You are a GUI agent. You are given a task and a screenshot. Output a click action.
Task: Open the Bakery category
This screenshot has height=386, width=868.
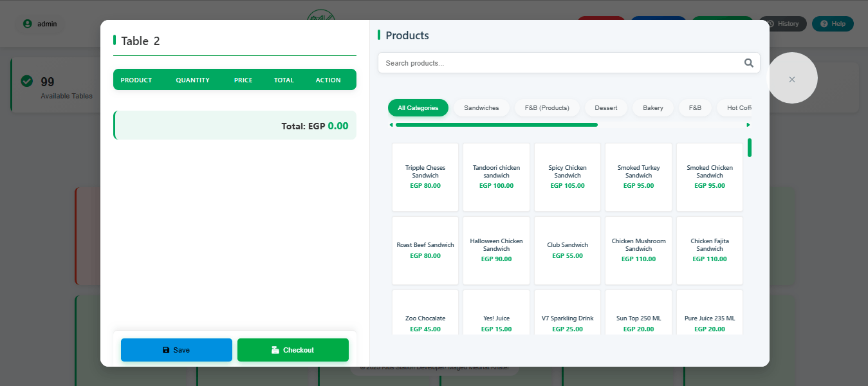652,108
